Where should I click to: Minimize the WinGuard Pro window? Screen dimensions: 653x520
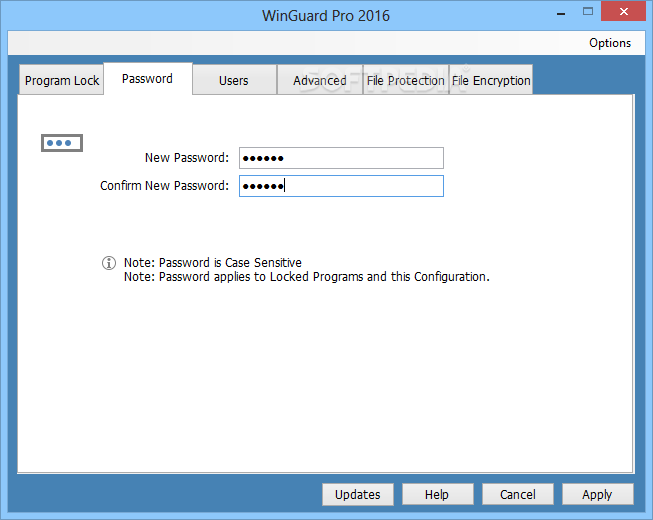tap(561, 12)
